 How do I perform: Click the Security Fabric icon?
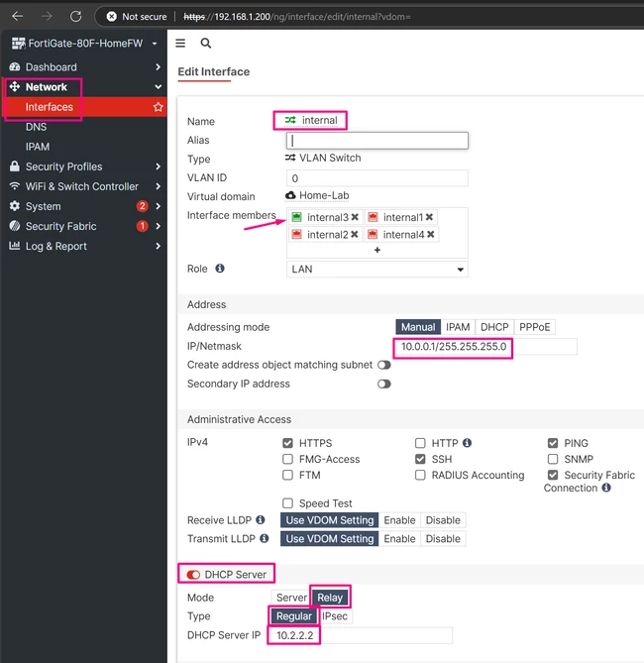(x=15, y=226)
